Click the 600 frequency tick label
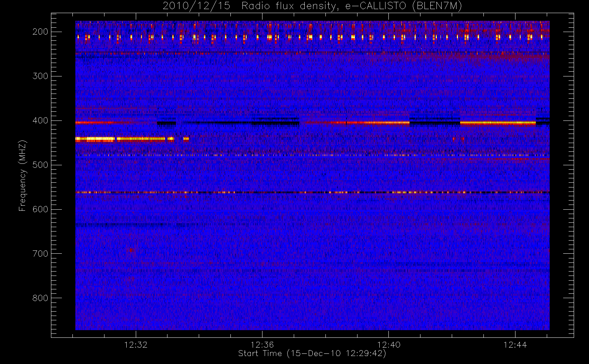This screenshot has height=364, width=589. tap(40, 209)
